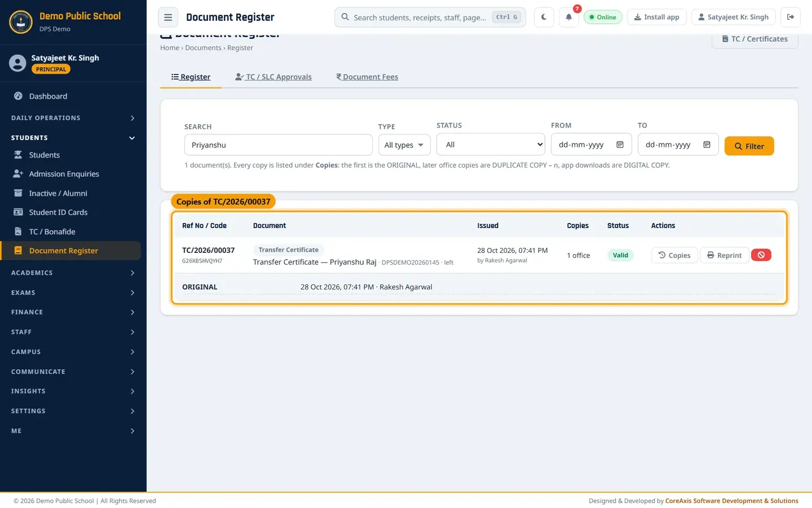Click Home breadcrumb link

click(170, 48)
